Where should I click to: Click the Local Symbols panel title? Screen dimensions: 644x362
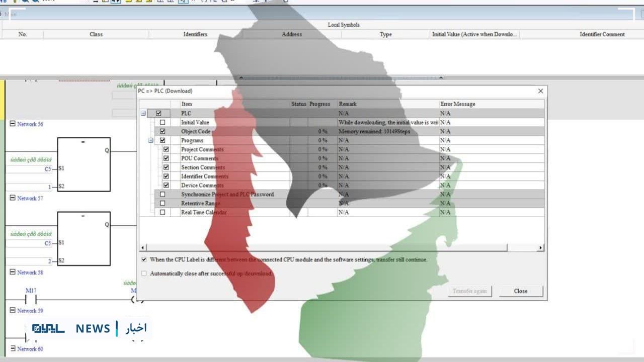(344, 25)
